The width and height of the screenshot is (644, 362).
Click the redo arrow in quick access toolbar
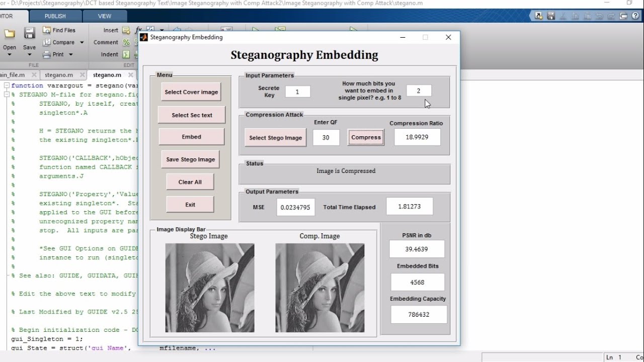pos(611,16)
